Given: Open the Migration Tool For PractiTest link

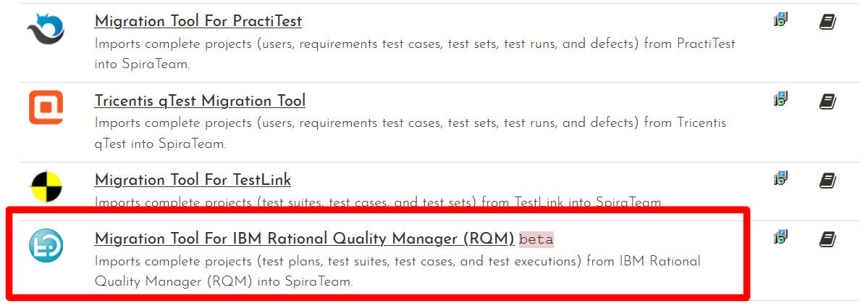Looking at the screenshot, I should (x=198, y=22).
